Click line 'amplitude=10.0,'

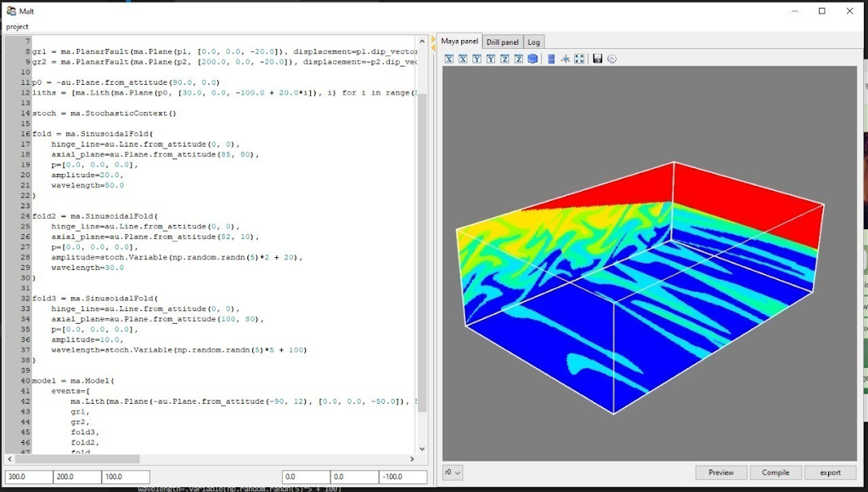87,340
